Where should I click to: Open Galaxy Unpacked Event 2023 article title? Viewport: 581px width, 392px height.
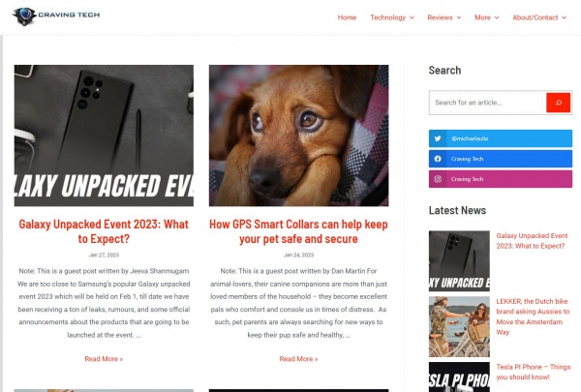pyautogui.click(x=104, y=231)
